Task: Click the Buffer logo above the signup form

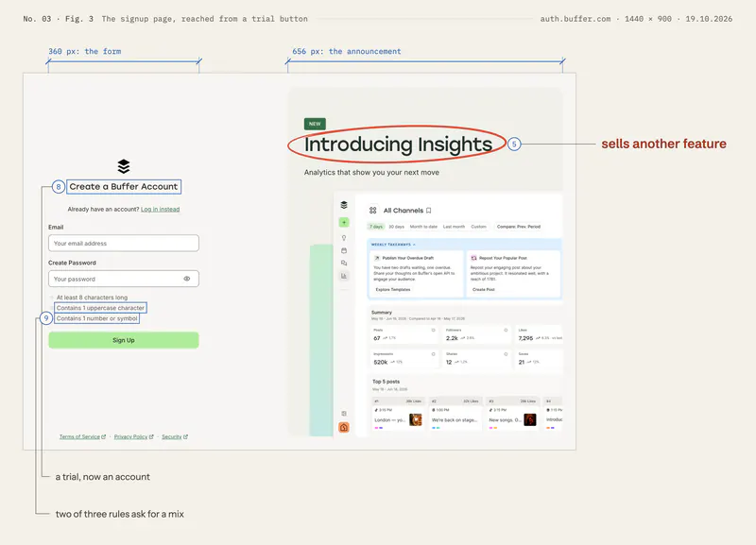Action: click(x=124, y=166)
